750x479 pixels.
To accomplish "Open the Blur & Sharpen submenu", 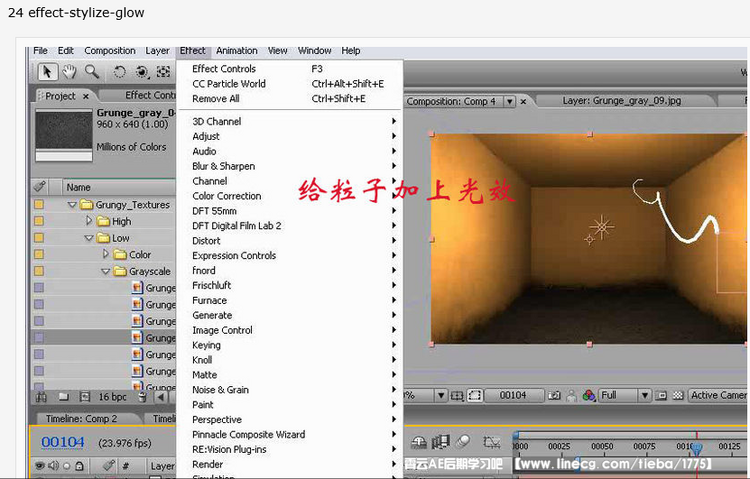I will [289, 166].
